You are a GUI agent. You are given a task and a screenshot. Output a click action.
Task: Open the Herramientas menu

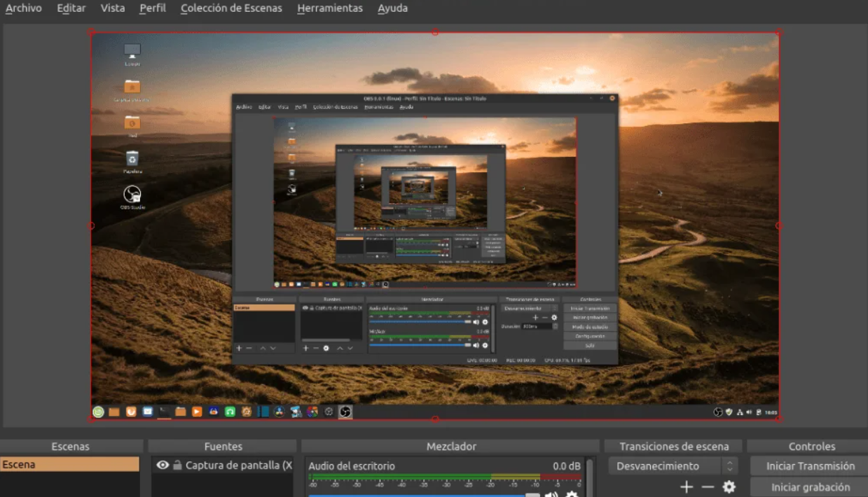(x=329, y=8)
